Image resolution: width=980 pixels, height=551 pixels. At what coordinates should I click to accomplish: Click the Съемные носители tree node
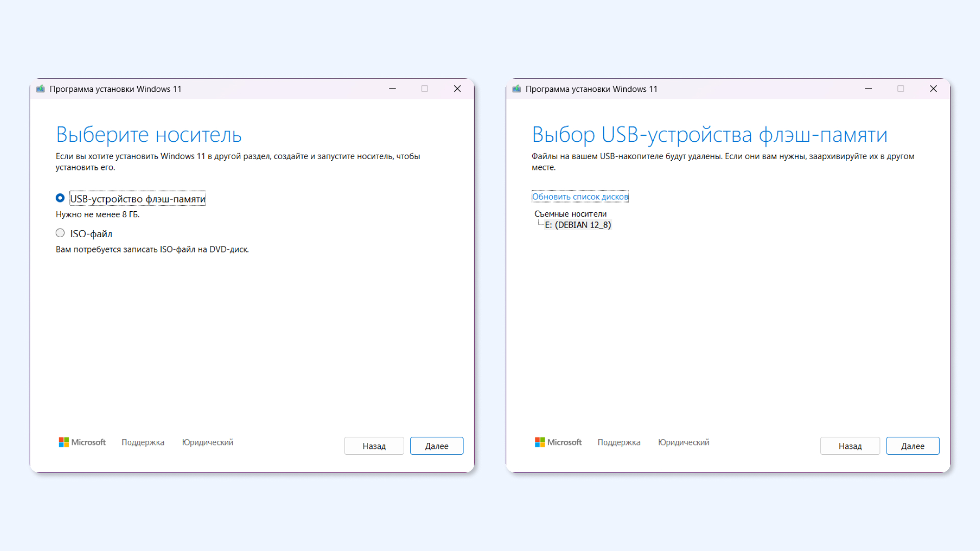coord(571,214)
